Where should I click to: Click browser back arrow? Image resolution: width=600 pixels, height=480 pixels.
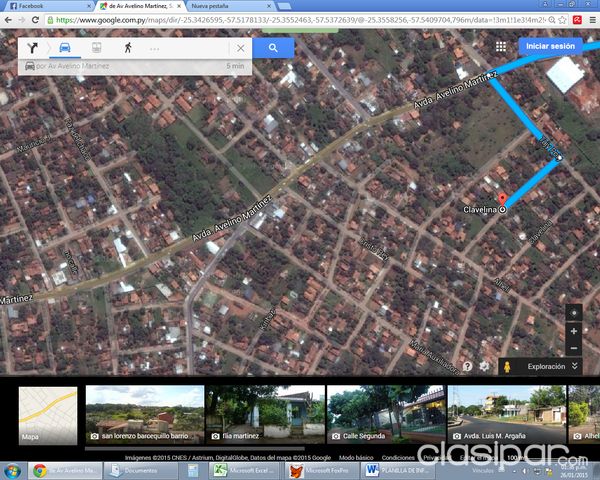[8, 20]
